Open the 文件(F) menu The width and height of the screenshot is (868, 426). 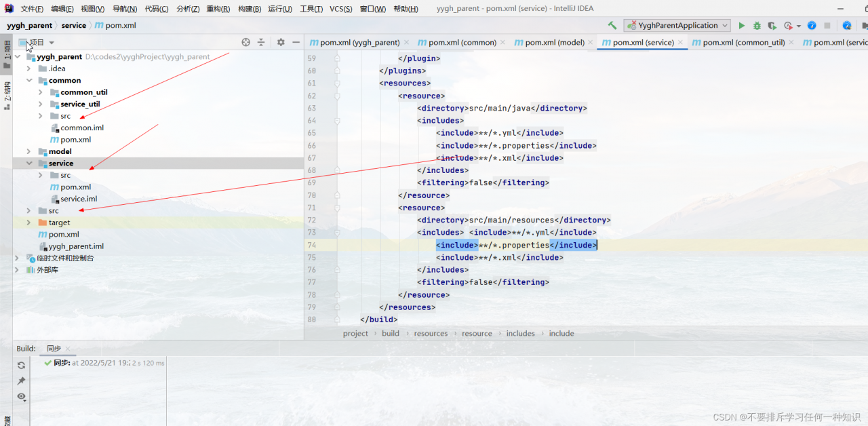click(32, 9)
